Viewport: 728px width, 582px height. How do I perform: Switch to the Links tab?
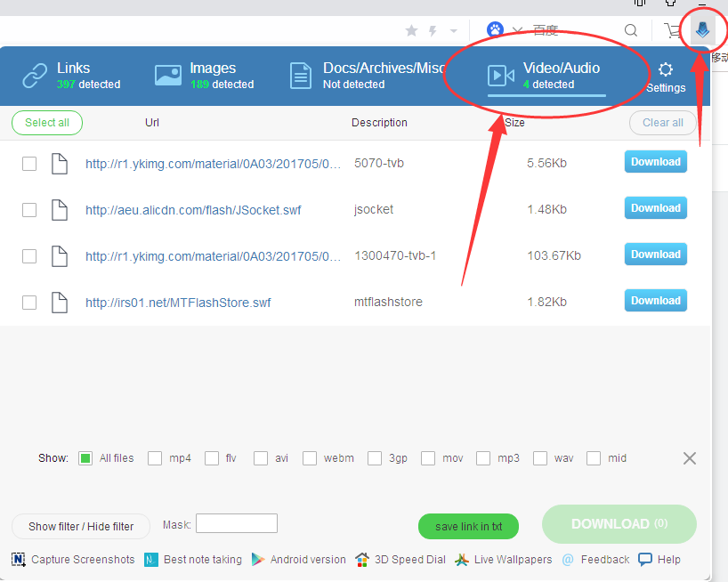coord(71,76)
